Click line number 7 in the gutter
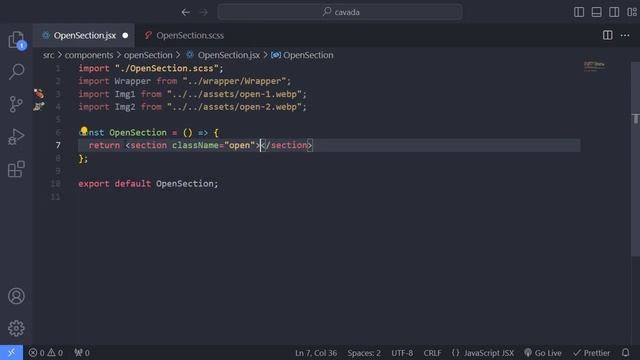640x360 pixels. pyautogui.click(x=58, y=145)
